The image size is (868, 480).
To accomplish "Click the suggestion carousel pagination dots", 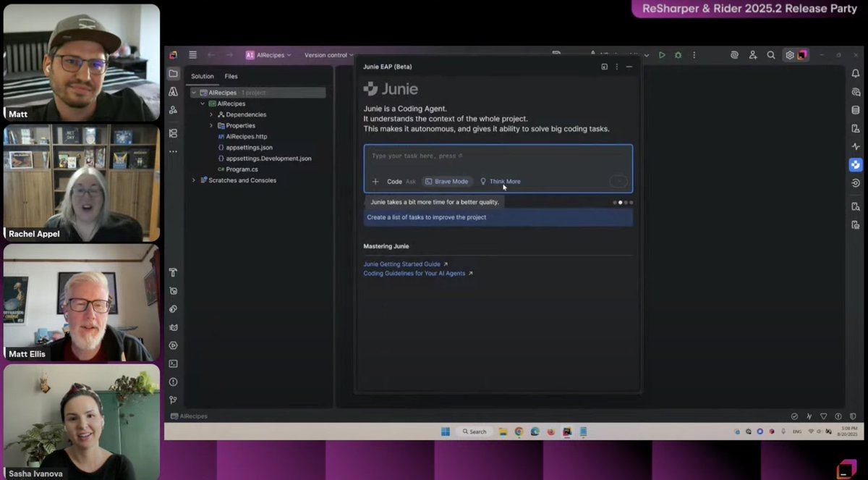I will coord(623,203).
